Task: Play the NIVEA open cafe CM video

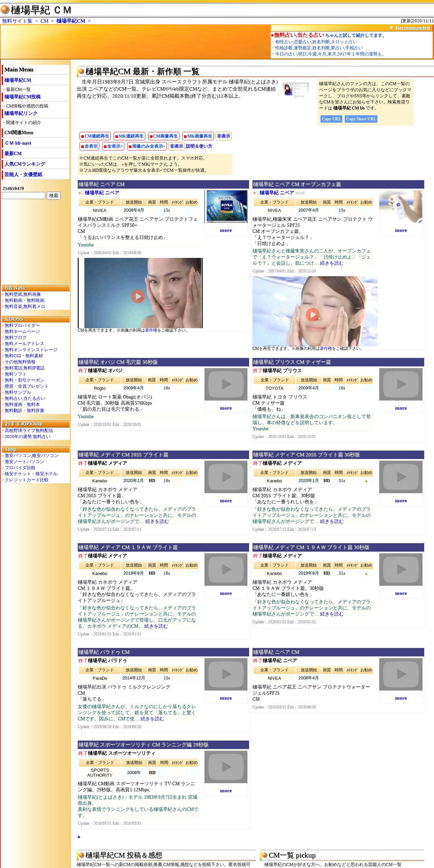Action: tap(313, 315)
